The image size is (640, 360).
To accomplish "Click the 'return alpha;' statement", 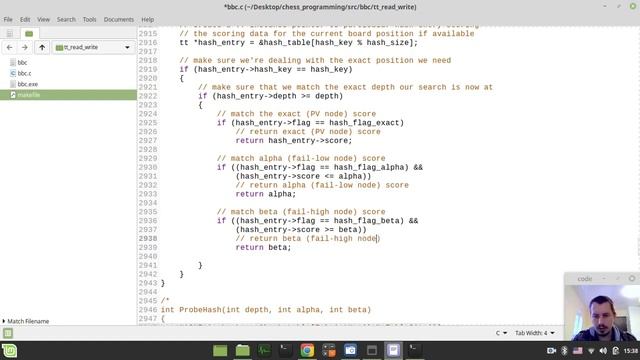I will tap(266, 194).
